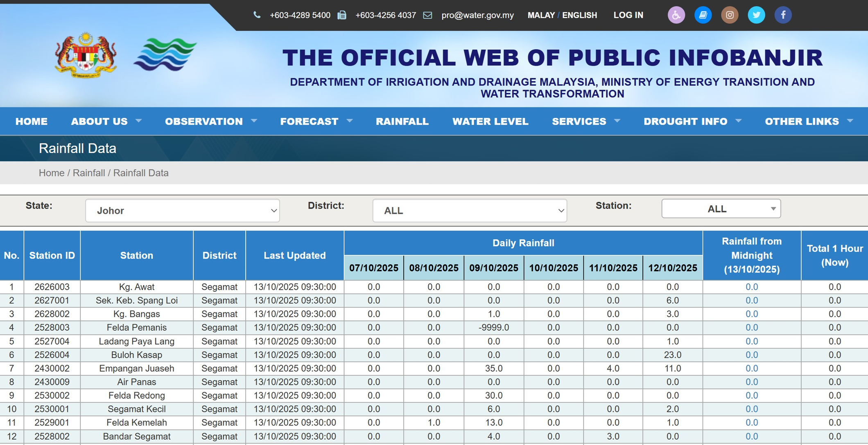Screen dimensions: 868x445
Task: Expand the Drought Info menu
Action: point(692,121)
